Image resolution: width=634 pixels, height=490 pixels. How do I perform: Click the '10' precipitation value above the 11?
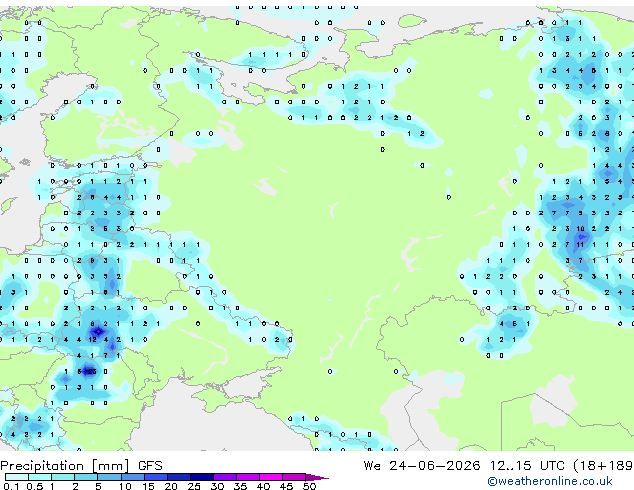tap(581, 229)
